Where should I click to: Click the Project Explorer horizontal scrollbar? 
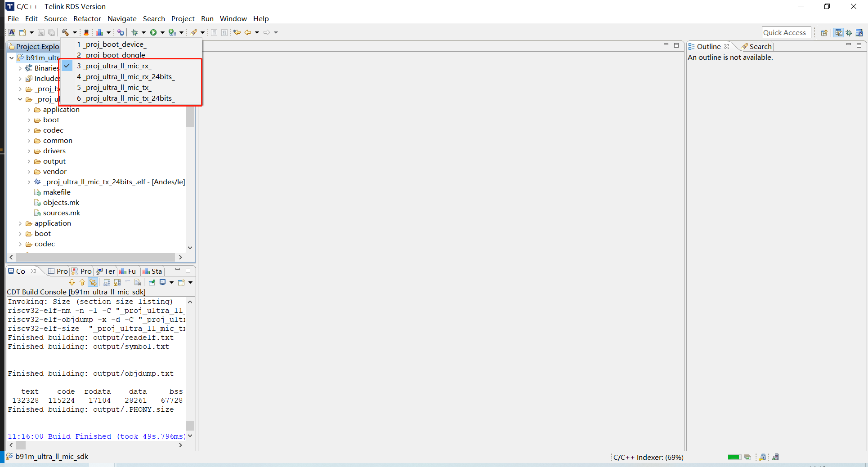pyautogui.click(x=96, y=257)
